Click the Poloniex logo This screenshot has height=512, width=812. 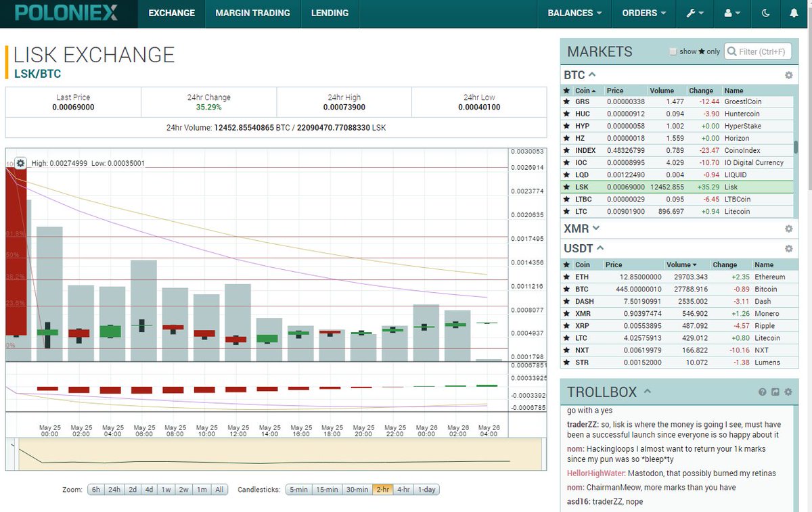tap(66, 13)
